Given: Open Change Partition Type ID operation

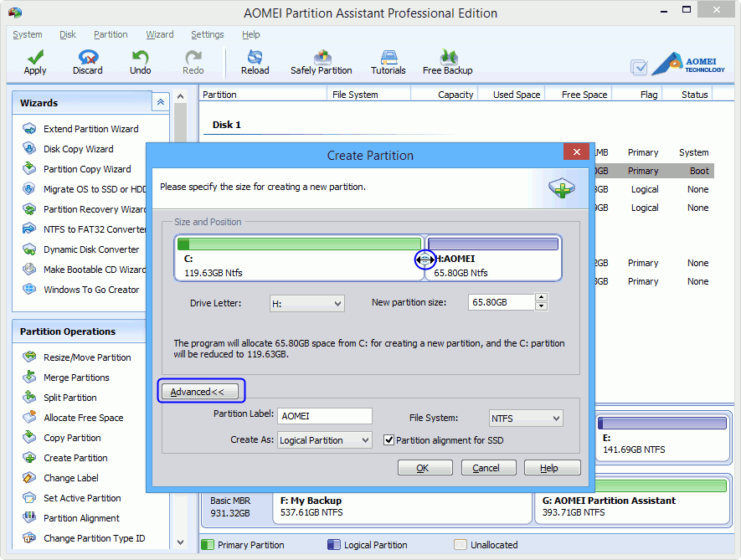Looking at the screenshot, I should 84,538.
